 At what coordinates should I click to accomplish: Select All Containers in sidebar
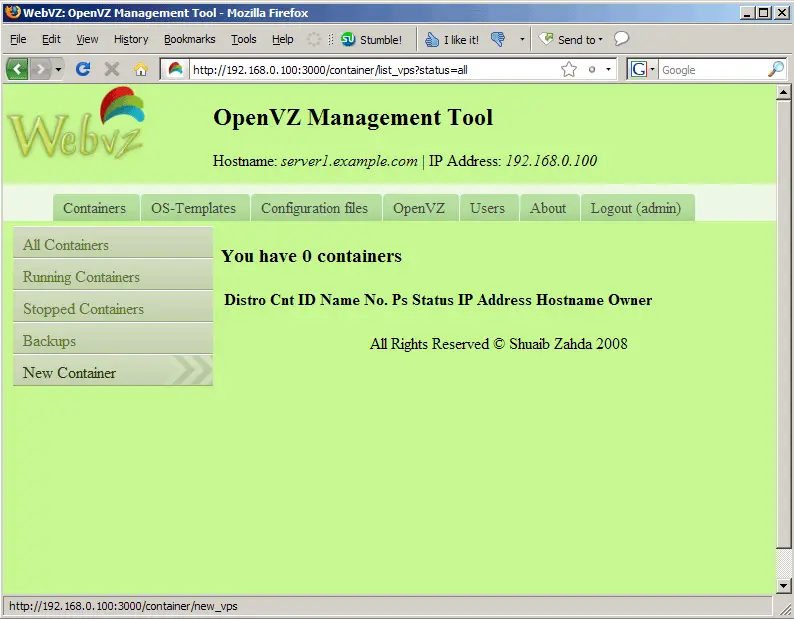[x=113, y=244]
